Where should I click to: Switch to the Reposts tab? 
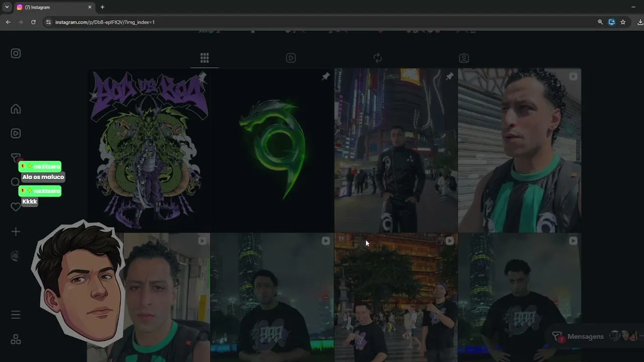tap(377, 58)
